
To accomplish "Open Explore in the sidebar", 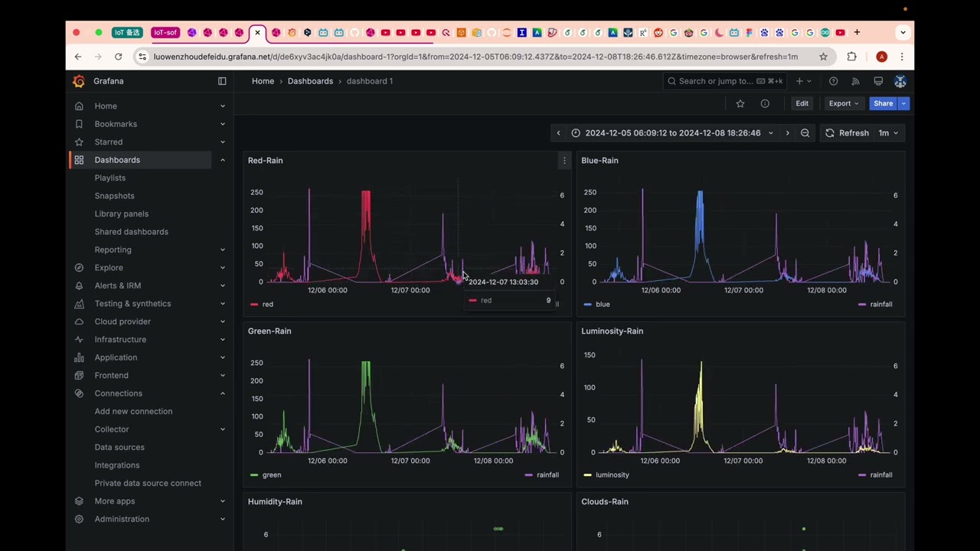I will click(109, 268).
